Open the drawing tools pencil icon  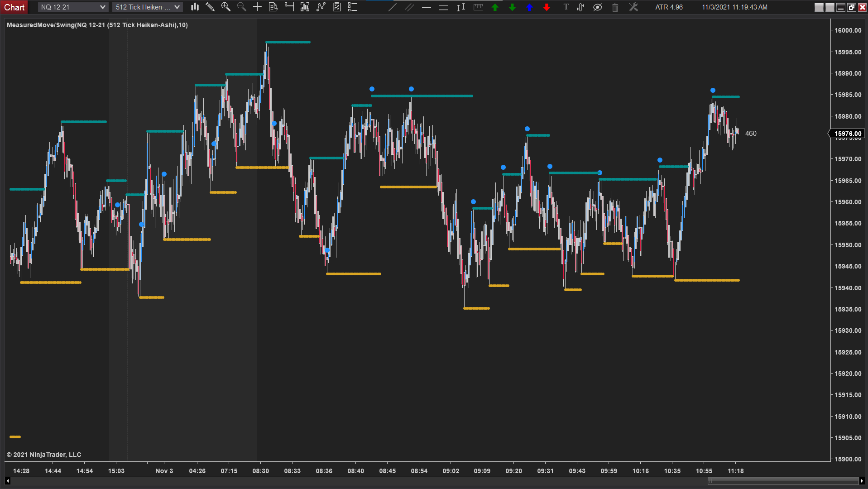(x=210, y=7)
